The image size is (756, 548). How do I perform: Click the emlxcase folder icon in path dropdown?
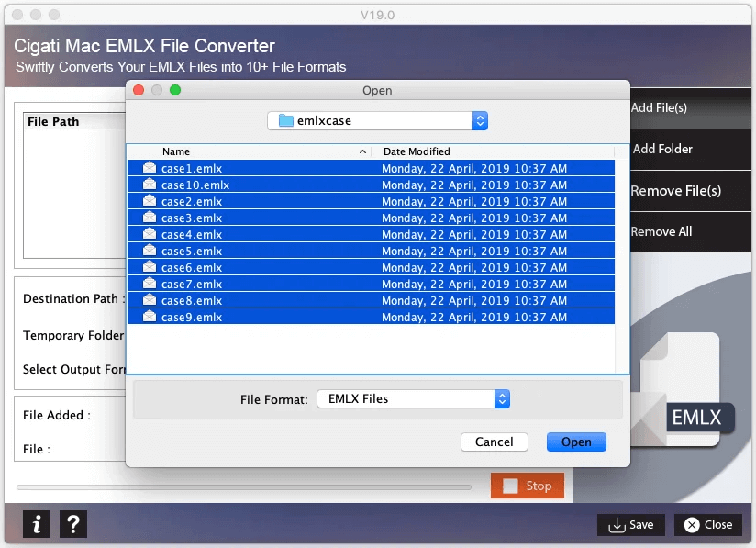(286, 120)
